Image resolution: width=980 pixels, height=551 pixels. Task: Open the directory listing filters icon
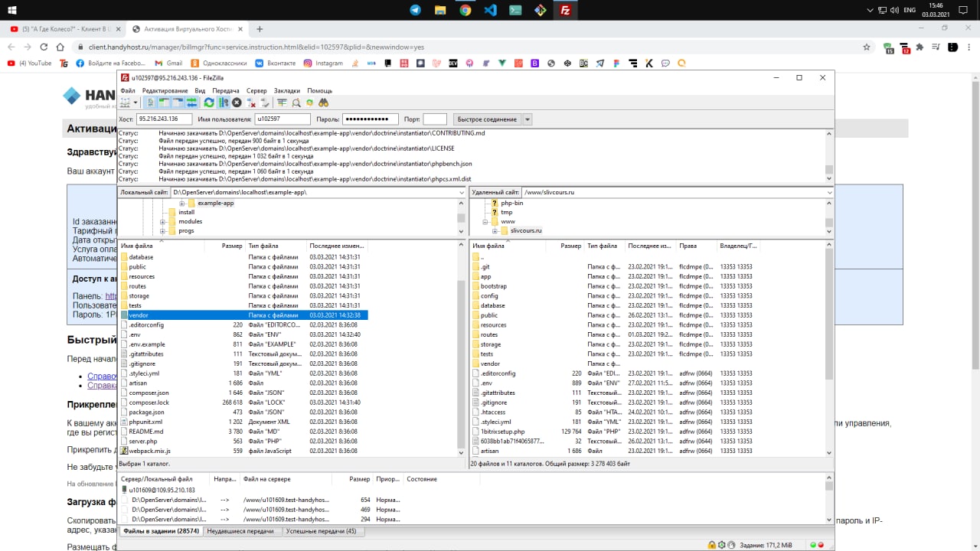click(282, 103)
